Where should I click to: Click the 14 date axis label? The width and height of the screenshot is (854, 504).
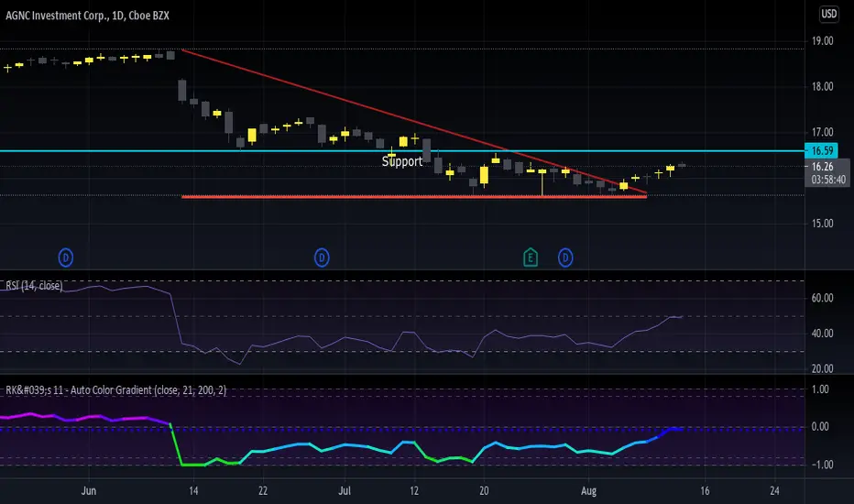(193, 491)
